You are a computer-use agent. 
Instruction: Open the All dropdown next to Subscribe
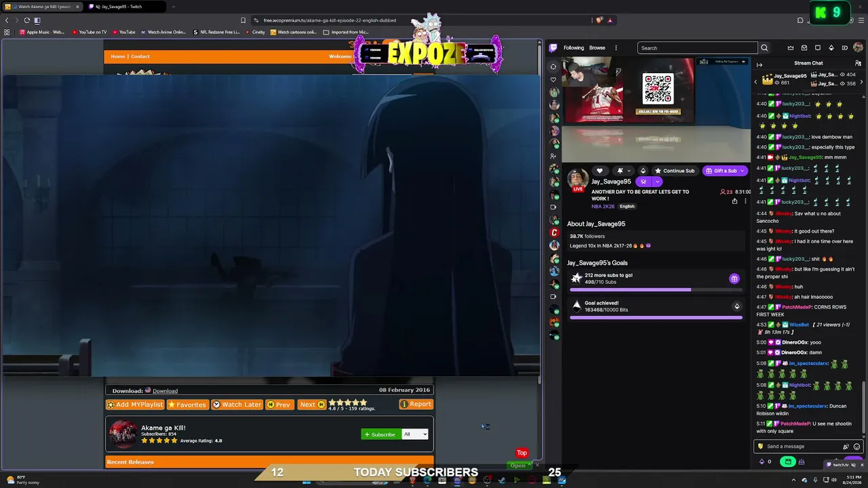click(415, 434)
